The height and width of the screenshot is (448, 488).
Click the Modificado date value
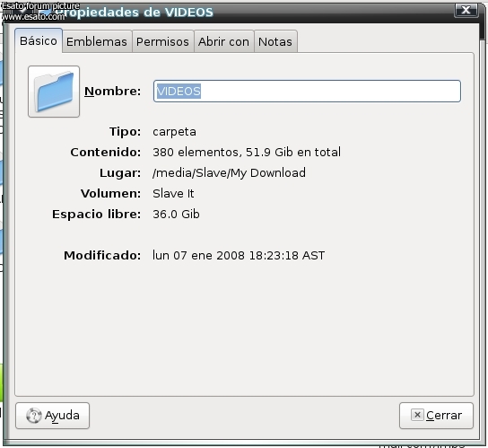[x=239, y=256]
